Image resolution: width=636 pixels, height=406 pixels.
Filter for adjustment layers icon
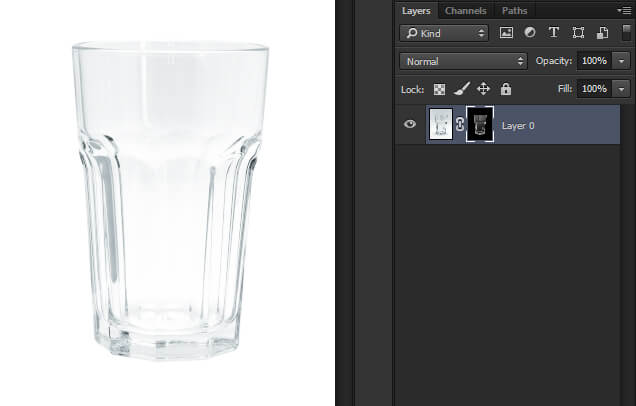coord(530,33)
